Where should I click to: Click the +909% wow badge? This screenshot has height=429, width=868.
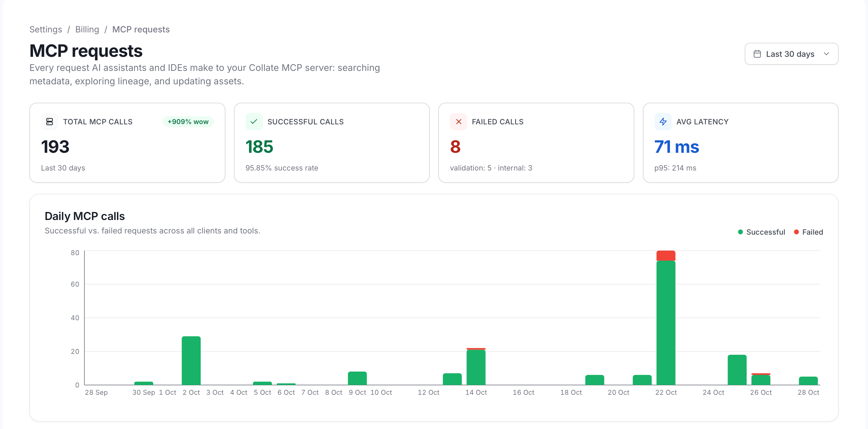click(x=188, y=122)
